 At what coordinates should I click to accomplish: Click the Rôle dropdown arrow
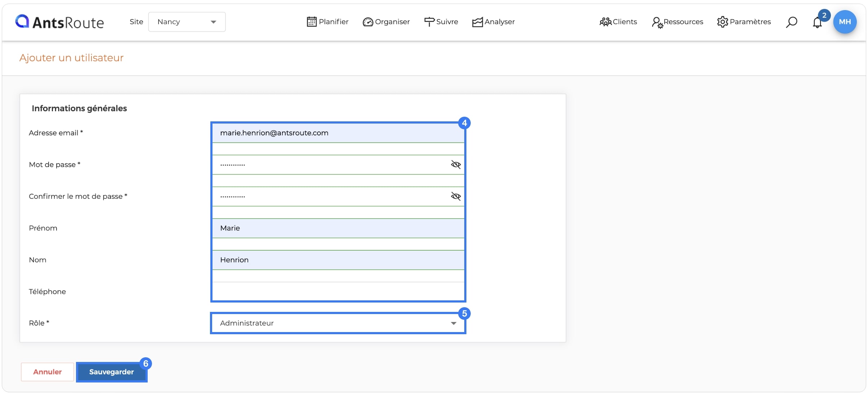coord(453,323)
